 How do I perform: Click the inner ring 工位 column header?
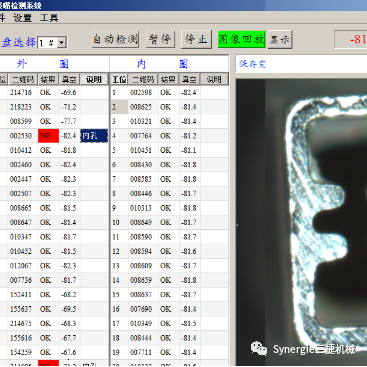[x=119, y=79]
